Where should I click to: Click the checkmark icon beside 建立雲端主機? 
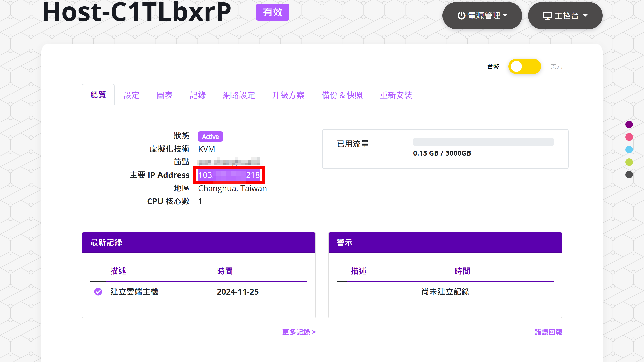(x=98, y=292)
